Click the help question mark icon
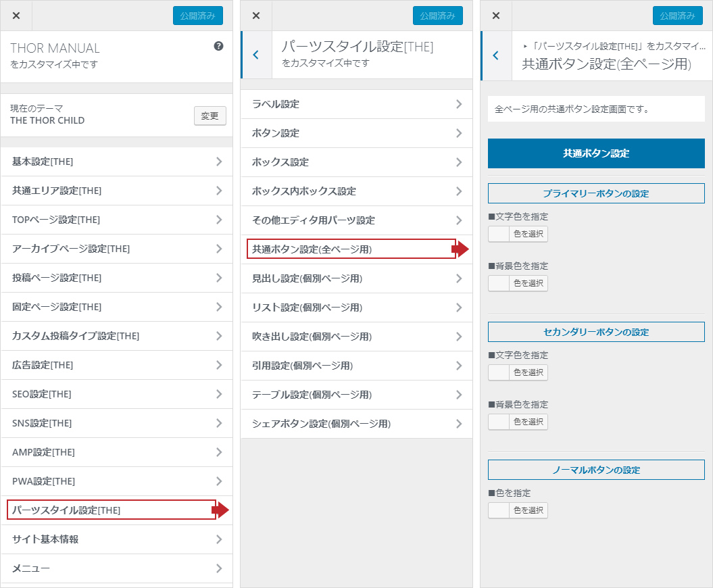 coord(218,46)
